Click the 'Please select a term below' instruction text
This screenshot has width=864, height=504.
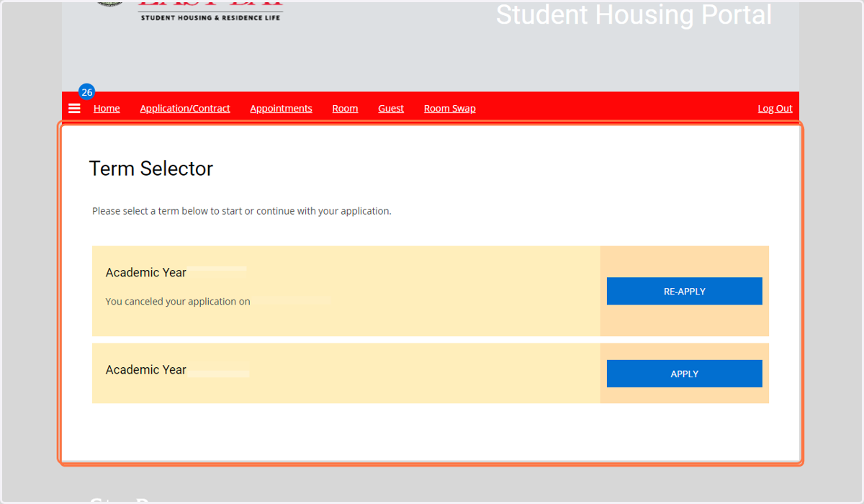click(242, 211)
